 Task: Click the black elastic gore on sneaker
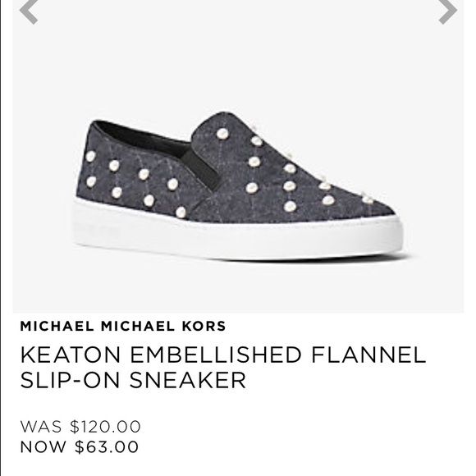tap(200, 168)
